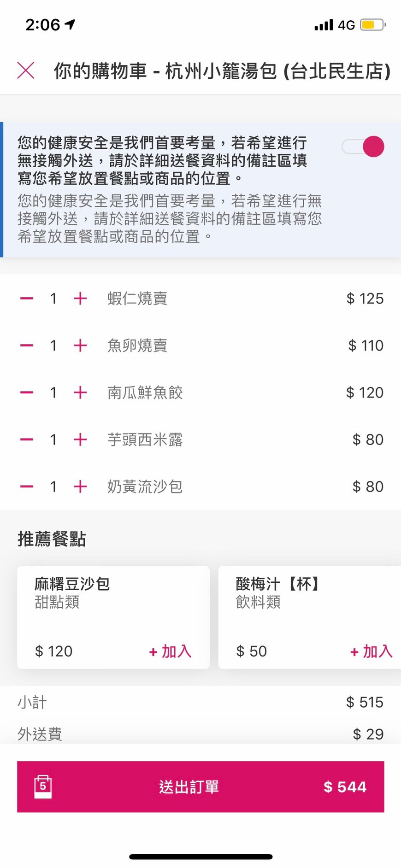Viewport: 401px width, 868px height.
Task: Tap the shopping bag icon showing 5 items
Action: (x=43, y=786)
